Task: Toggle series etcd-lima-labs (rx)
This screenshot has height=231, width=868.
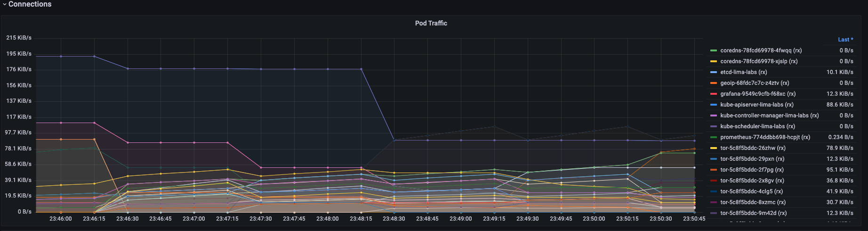Action: pyautogui.click(x=744, y=72)
